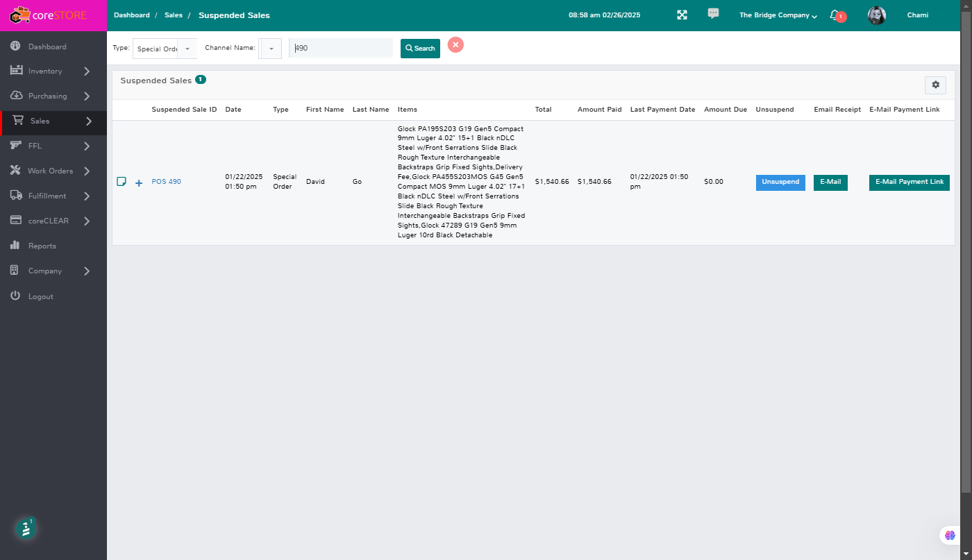Open the note icon for POS 490
Image resolution: width=972 pixels, height=560 pixels.
[121, 182]
